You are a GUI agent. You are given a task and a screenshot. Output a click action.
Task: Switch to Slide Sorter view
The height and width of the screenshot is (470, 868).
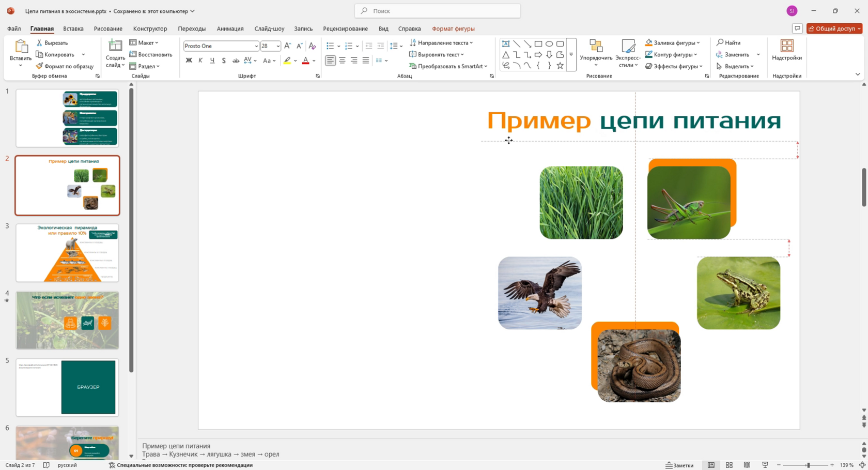click(729, 465)
